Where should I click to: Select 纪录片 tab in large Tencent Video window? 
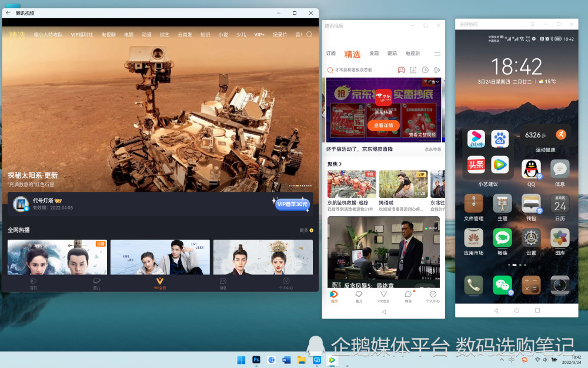coord(280,35)
